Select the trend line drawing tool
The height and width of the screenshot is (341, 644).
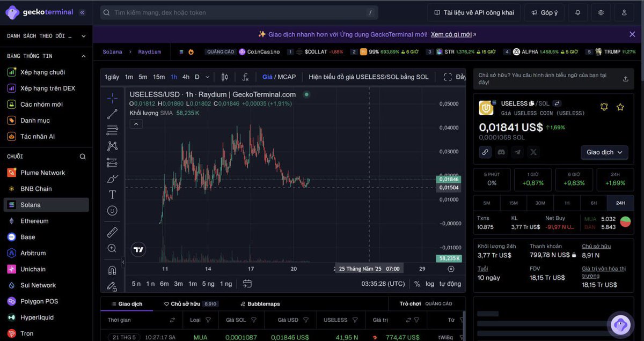(x=112, y=114)
